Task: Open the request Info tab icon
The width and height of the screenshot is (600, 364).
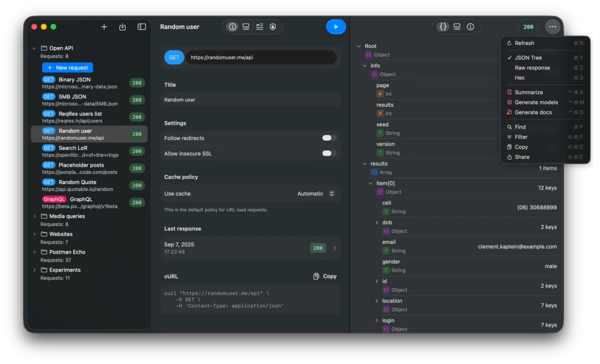Action: tap(232, 26)
